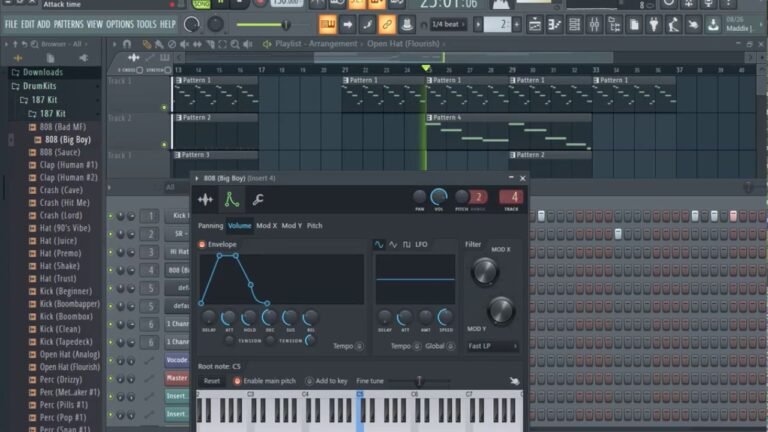Select the playlist magnet snap icon
768x432 pixels.
(127, 44)
